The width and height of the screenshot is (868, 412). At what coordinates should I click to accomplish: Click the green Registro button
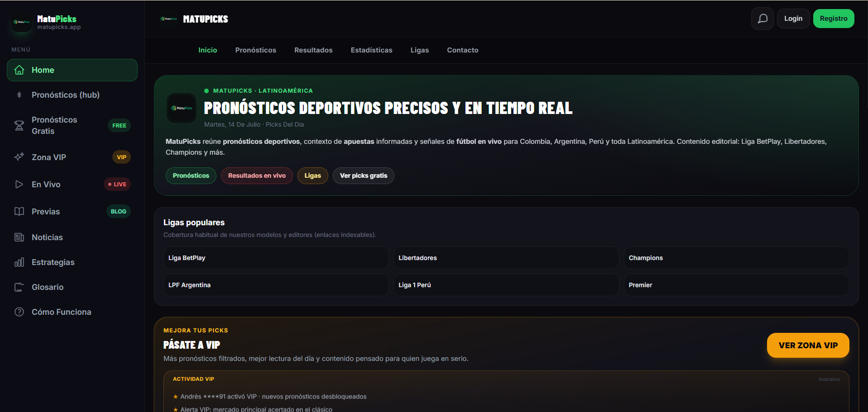pos(833,19)
